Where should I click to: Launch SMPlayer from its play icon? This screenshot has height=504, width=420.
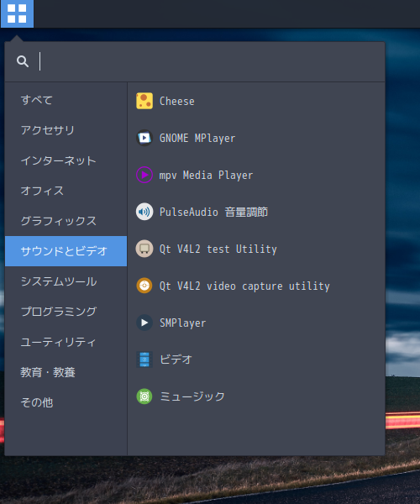point(144,323)
